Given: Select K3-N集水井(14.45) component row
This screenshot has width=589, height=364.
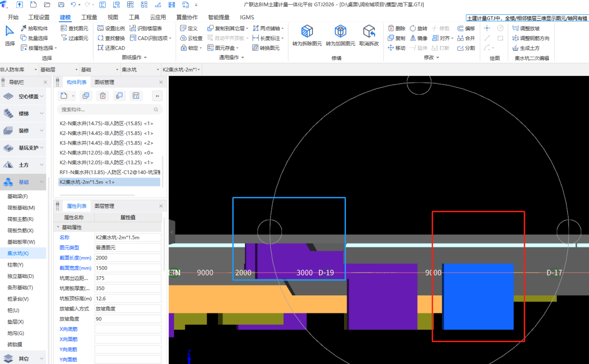Looking at the screenshot, I should [109, 143].
